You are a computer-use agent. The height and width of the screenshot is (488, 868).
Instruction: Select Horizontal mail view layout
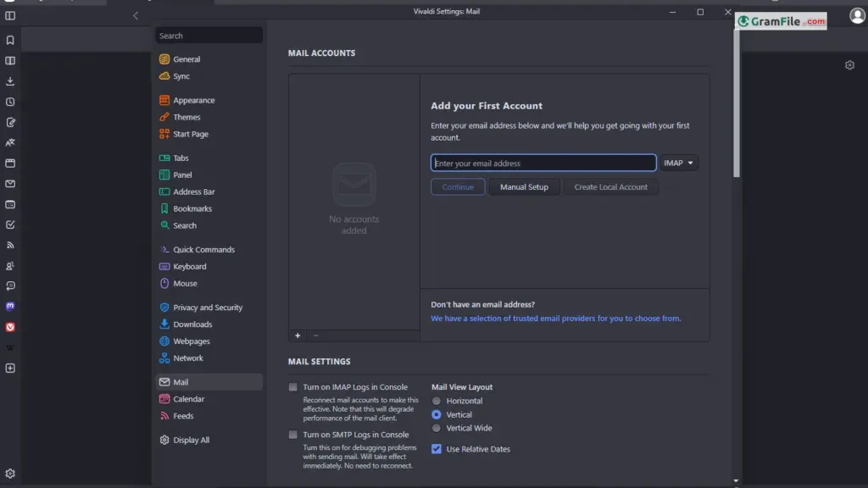click(437, 401)
